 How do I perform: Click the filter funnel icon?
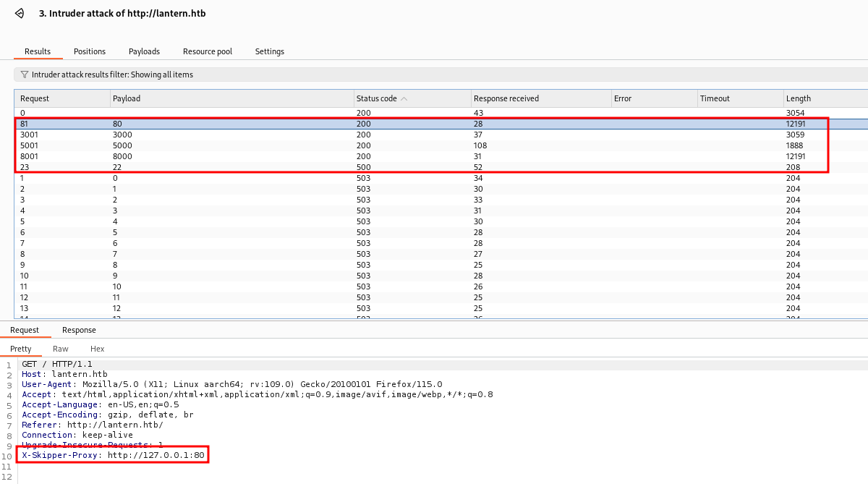(x=24, y=75)
